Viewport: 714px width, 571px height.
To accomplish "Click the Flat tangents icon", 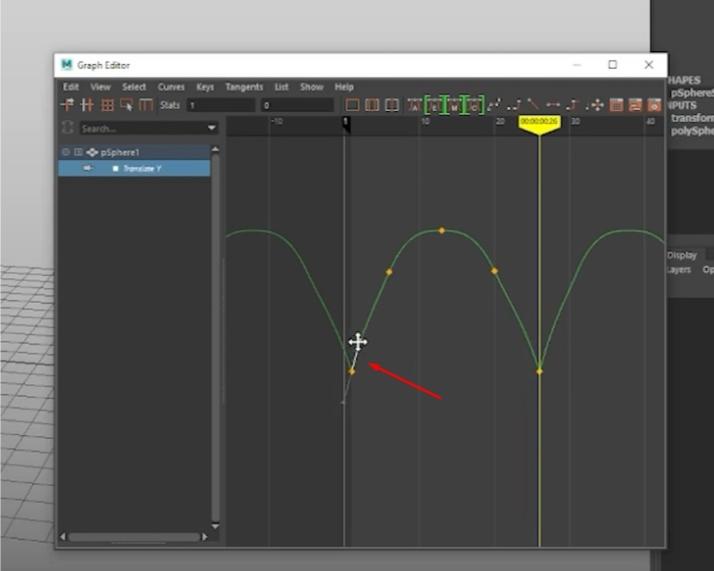I will pyautogui.click(x=553, y=105).
